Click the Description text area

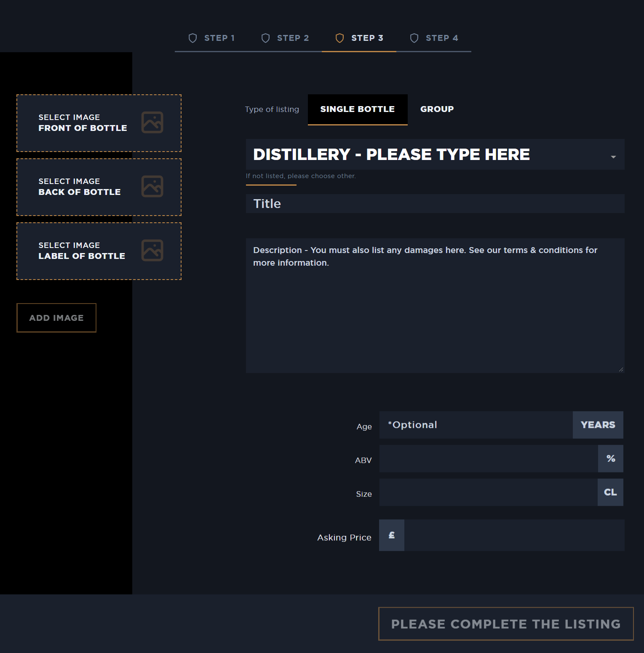click(435, 303)
